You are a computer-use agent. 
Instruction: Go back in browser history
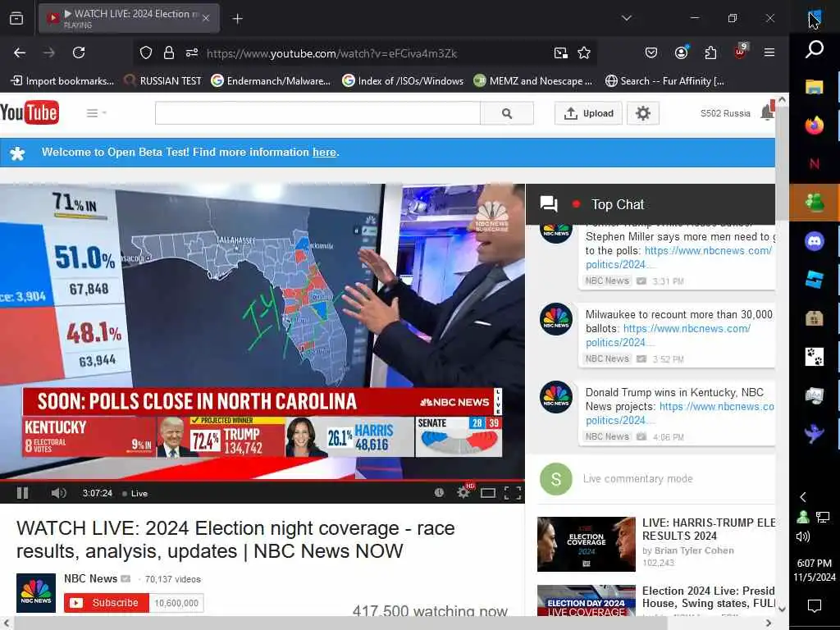20,52
